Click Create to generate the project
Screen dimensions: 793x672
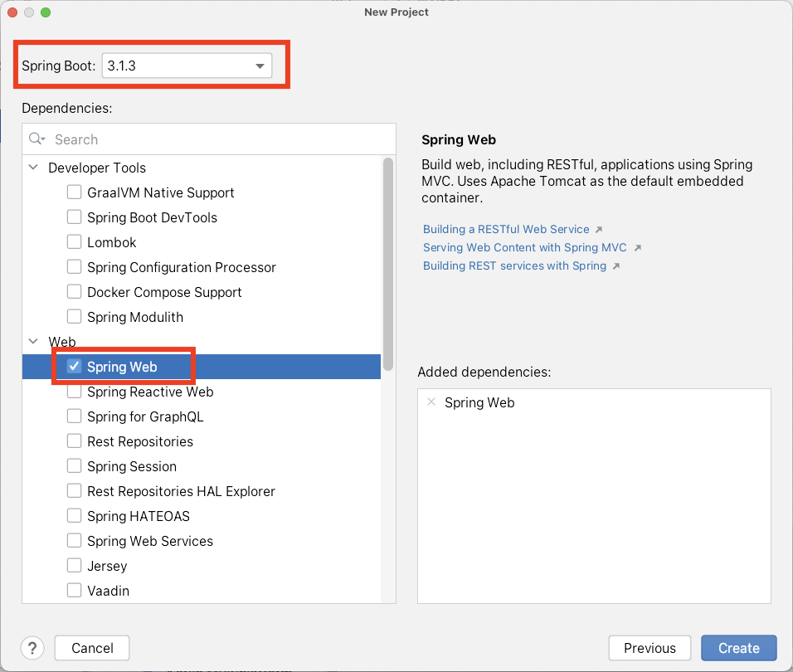pos(738,648)
